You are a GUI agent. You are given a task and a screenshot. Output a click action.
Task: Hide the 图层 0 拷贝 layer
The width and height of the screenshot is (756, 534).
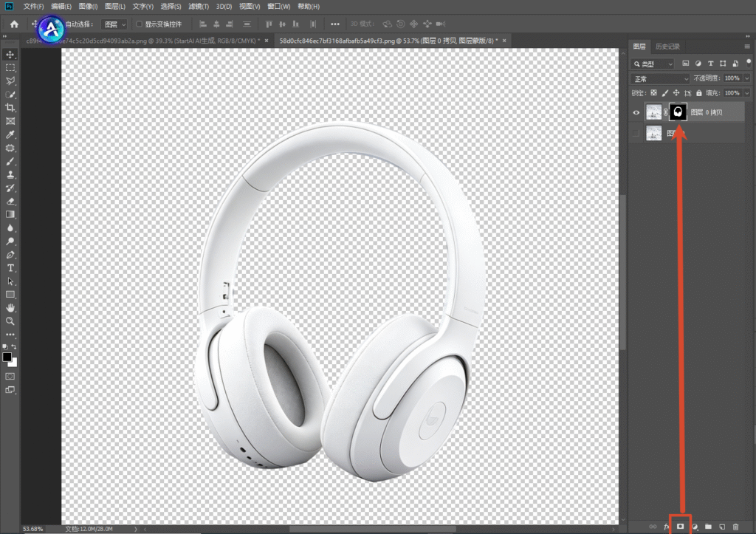pos(636,112)
